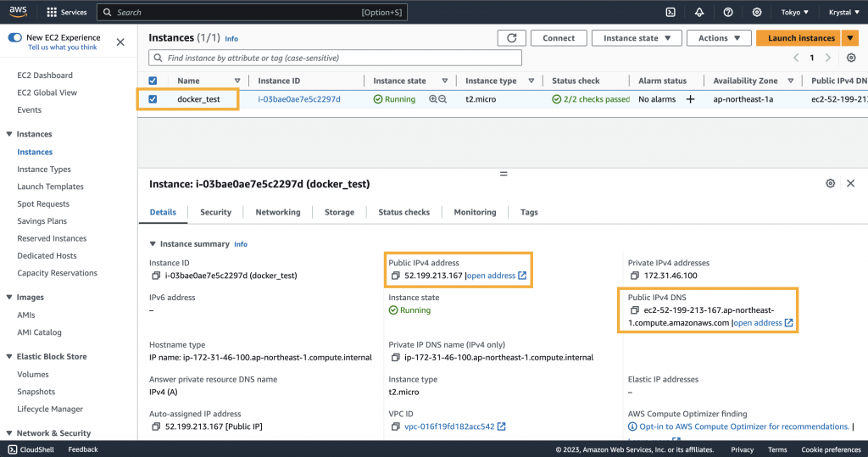Toggle select-all instances checkbox
The height and width of the screenshot is (457, 868).
[x=153, y=81]
